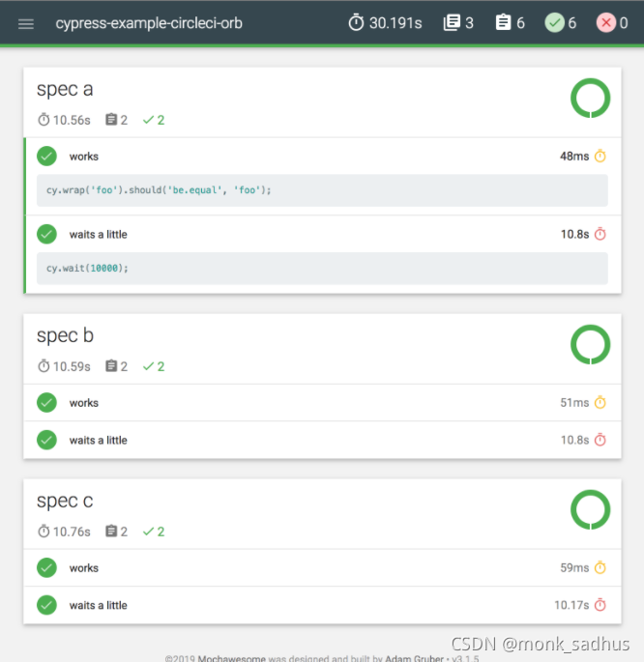Expand the spec c works test

coord(322,568)
